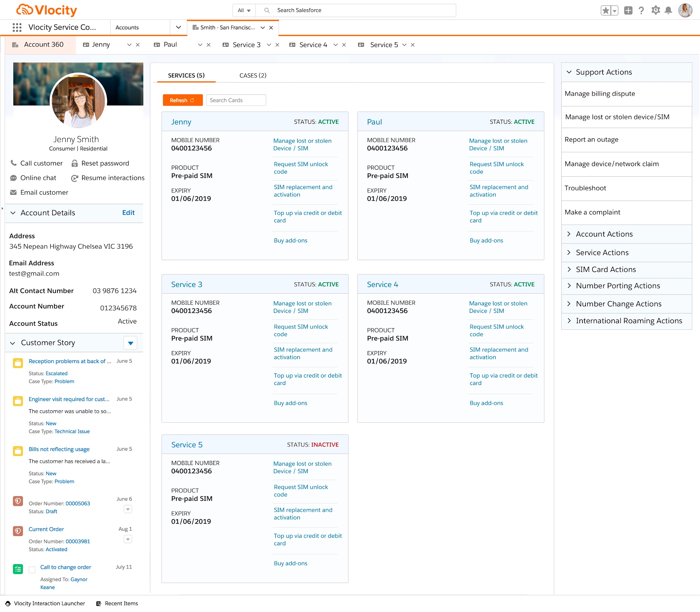700x612 pixels.
Task: Collapse the Support Actions section
Action: coord(569,72)
